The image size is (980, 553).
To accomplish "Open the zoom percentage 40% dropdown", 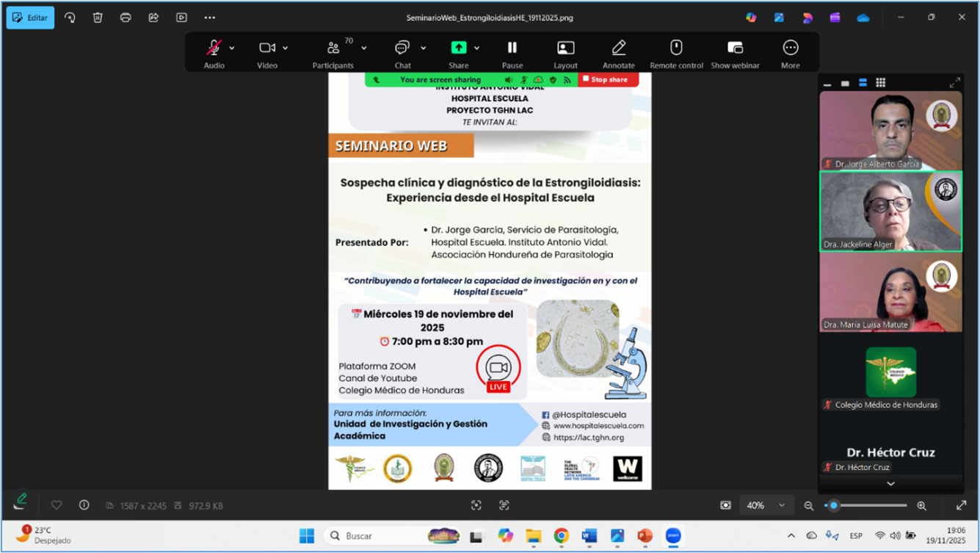I will point(766,505).
